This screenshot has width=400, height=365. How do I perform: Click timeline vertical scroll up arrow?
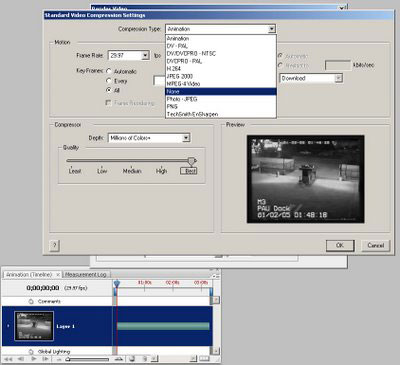coord(216,300)
